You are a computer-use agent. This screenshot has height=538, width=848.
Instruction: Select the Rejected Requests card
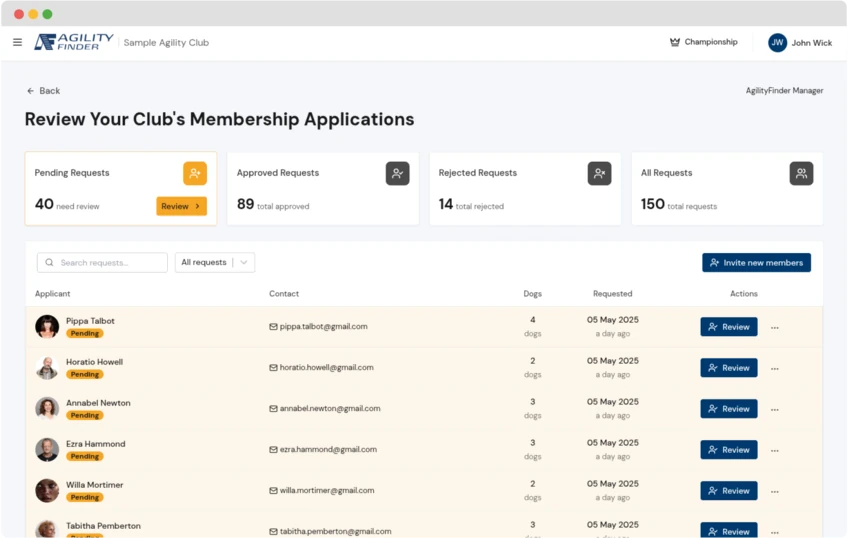tap(524, 189)
